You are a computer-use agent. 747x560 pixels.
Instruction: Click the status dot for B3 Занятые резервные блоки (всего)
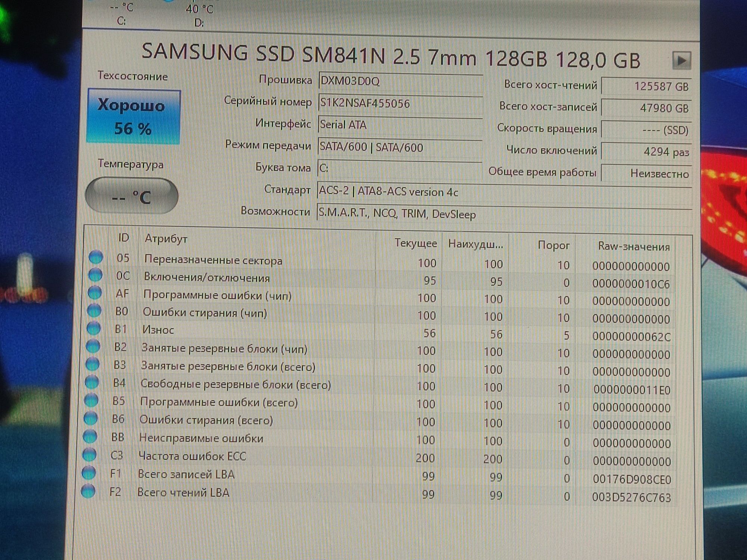(x=93, y=364)
